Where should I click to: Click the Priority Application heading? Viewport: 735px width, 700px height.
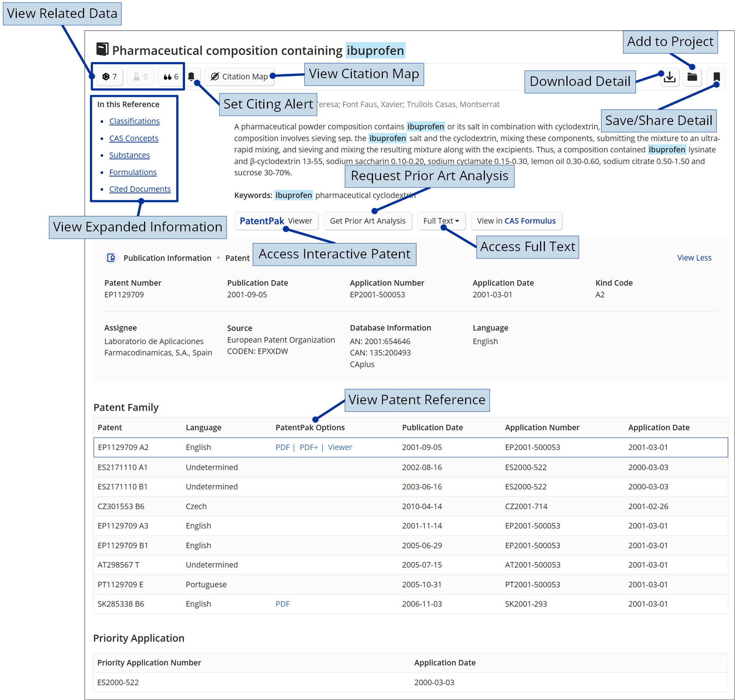pos(139,639)
